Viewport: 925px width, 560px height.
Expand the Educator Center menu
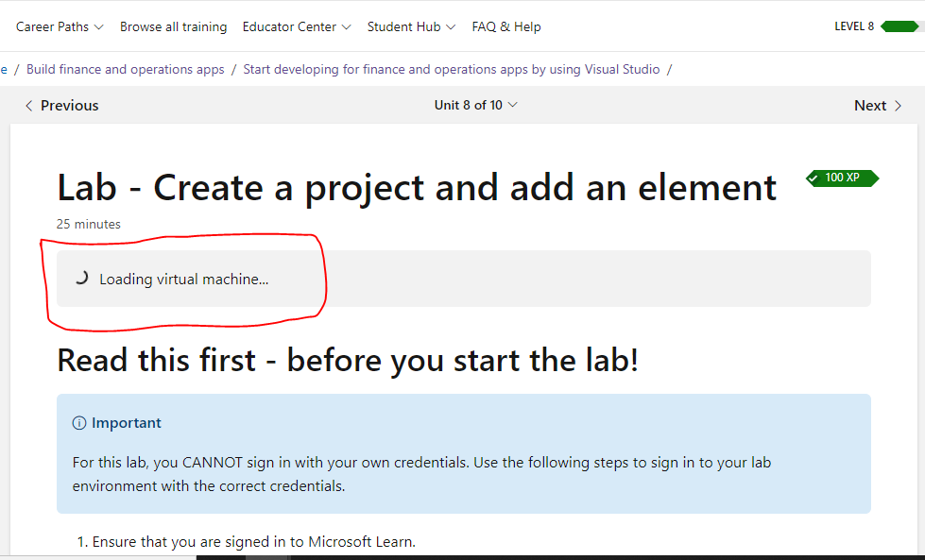point(291,26)
